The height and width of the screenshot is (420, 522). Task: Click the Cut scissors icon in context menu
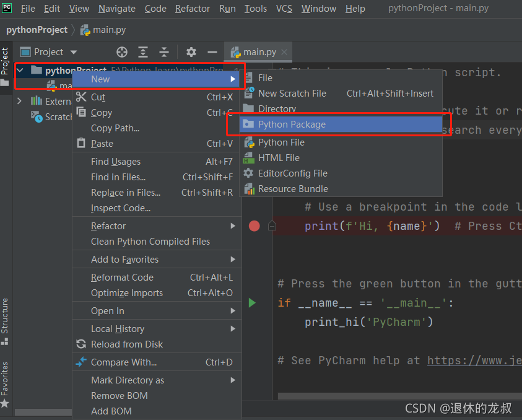(x=81, y=97)
